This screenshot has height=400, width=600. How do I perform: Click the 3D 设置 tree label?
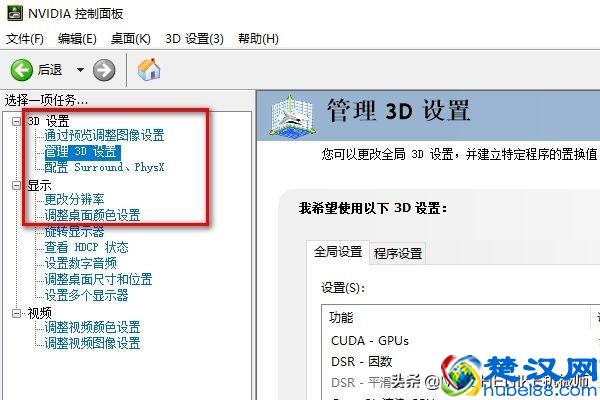pyautogui.click(x=48, y=121)
